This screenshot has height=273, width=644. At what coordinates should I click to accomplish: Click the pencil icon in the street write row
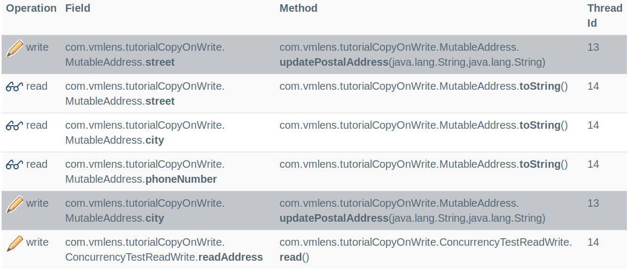click(15, 48)
